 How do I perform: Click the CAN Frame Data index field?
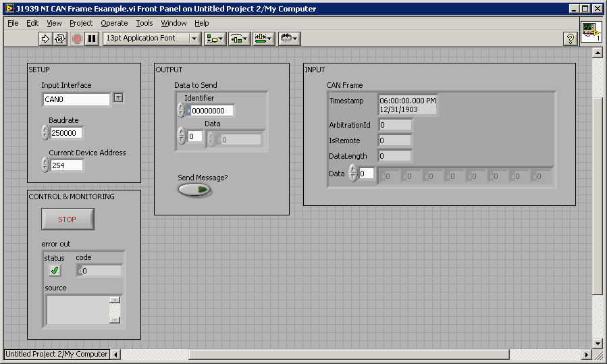click(367, 174)
